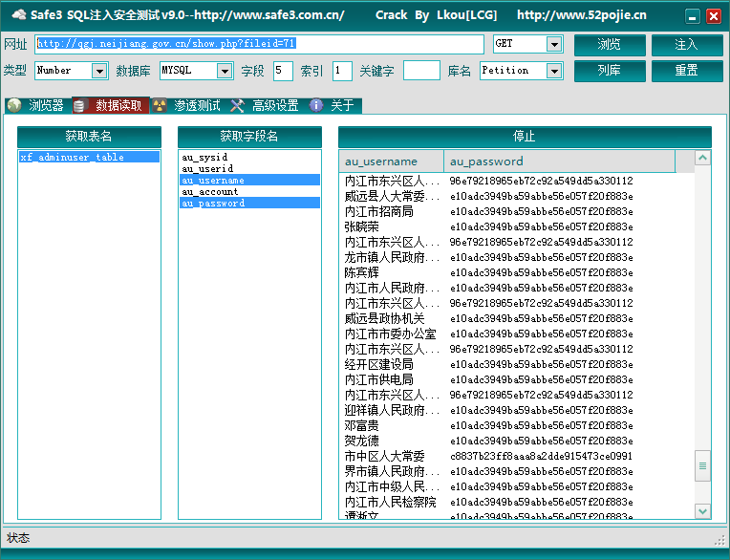Select the row 内江市人民政府...
This screenshot has width=730, height=560.
516,288
